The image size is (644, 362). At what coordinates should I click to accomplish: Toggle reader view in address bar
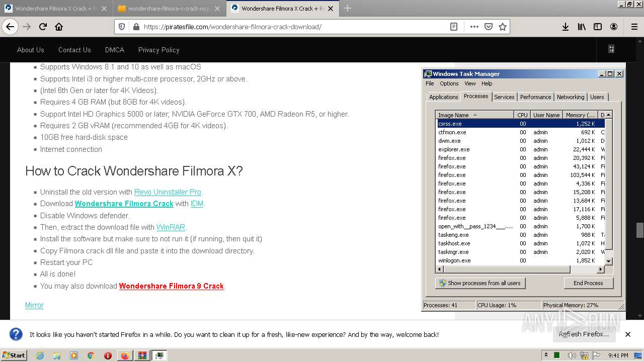(454, 27)
